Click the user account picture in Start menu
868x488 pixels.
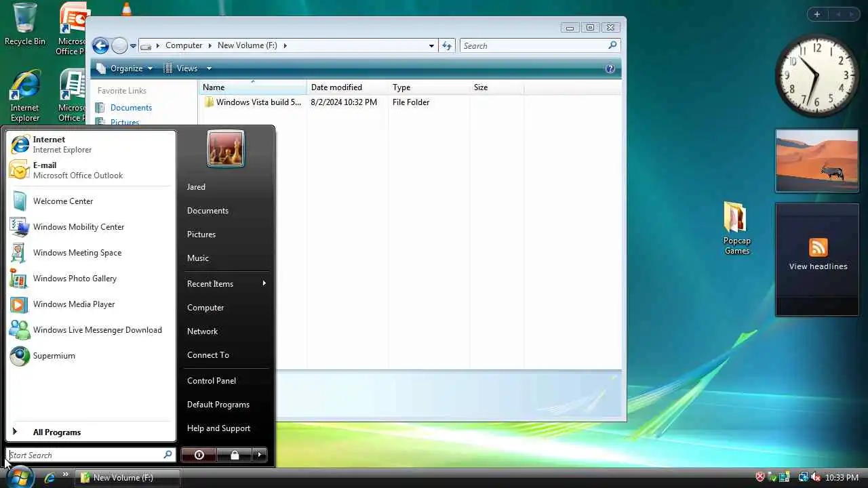(x=226, y=148)
